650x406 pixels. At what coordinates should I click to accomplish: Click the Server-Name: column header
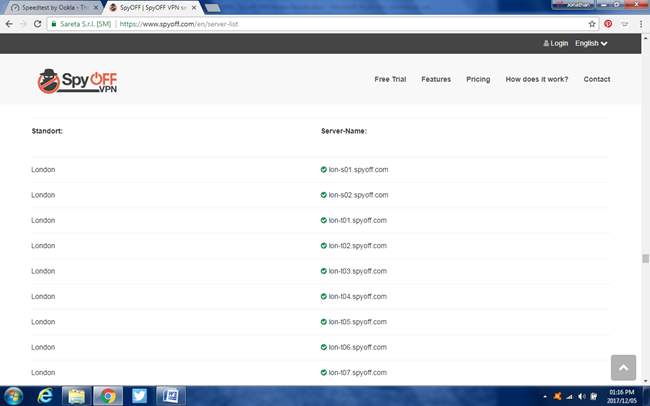pos(344,131)
